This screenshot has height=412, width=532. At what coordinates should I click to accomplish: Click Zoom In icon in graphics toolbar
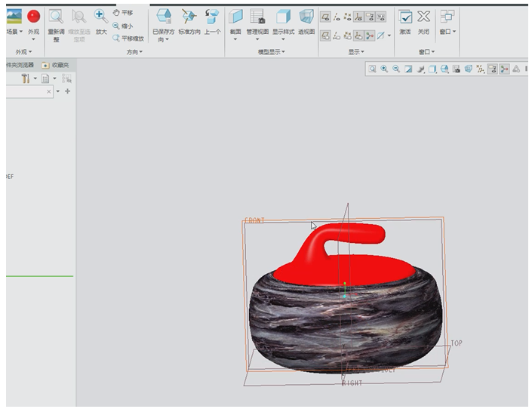[x=384, y=69]
